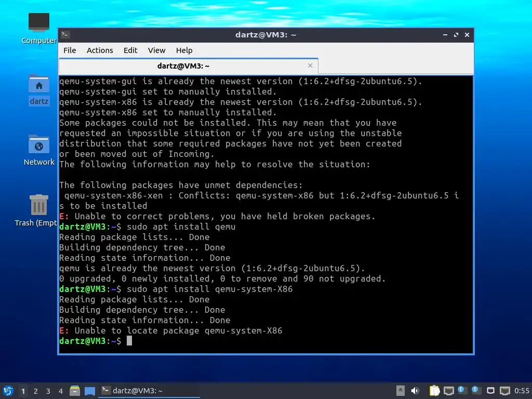Open the Lubuntu start menu
The width and height of the screenshot is (532, 399).
pos(8,391)
